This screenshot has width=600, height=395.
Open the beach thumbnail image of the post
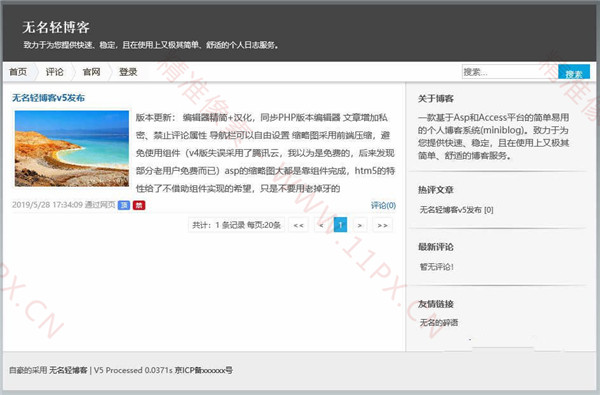72,149
